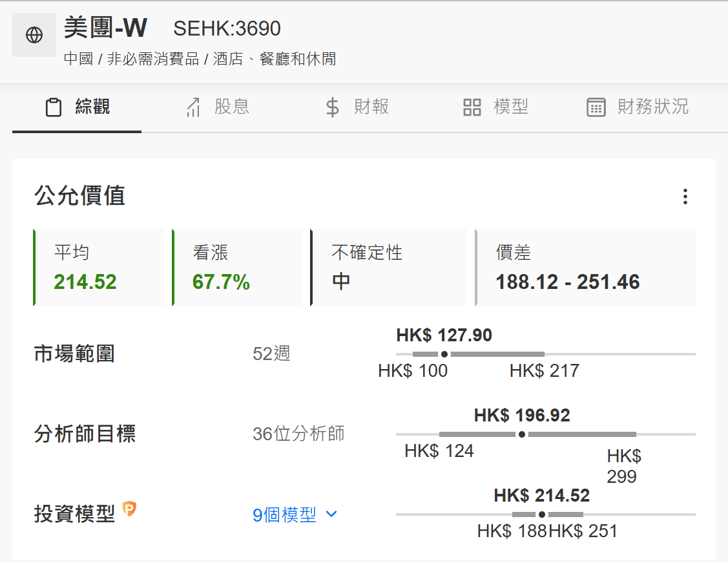This screenshot has height=563, width=728.
Task: Click the 不確定性 中 uncertainty card
Action: point(389,268)
